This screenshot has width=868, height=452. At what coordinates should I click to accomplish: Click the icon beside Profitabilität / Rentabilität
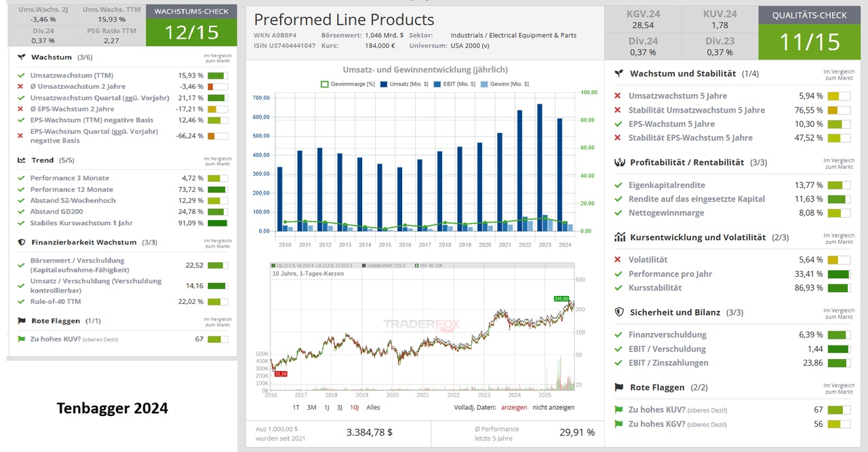pos(619,163)
